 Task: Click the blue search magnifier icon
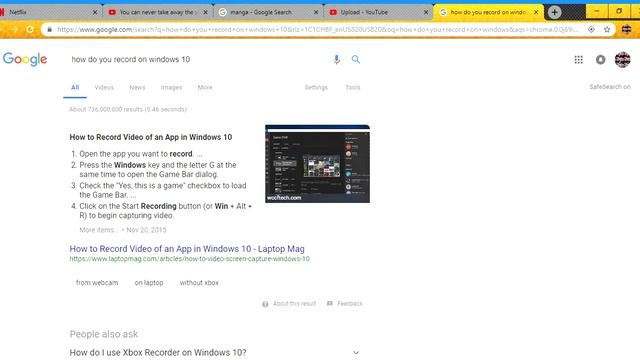tap(356, 59)
